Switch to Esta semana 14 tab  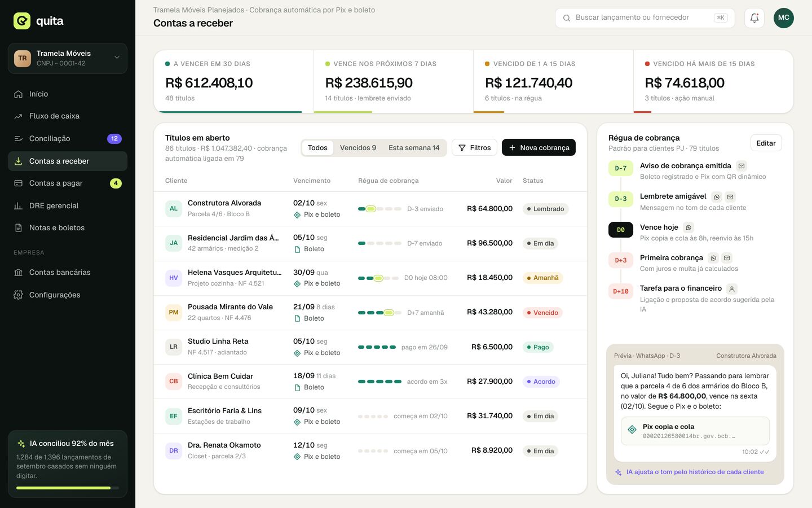414,147
